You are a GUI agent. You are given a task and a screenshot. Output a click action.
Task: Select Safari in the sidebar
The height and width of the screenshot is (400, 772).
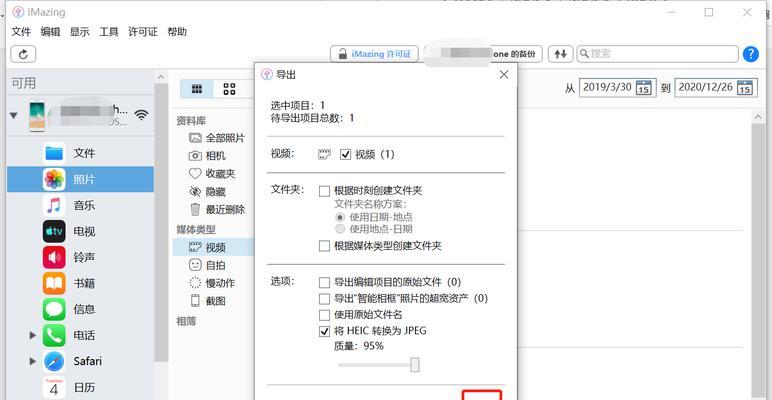(80, 361)
